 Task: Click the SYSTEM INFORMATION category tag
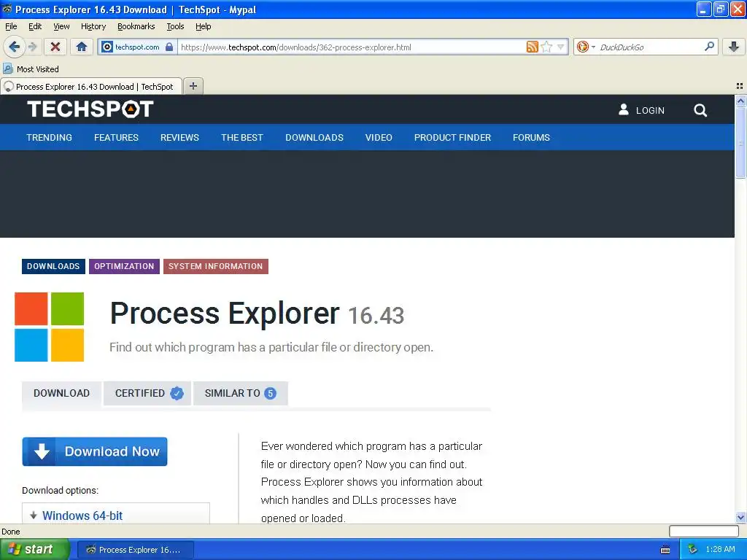click(x=215, y=266)
